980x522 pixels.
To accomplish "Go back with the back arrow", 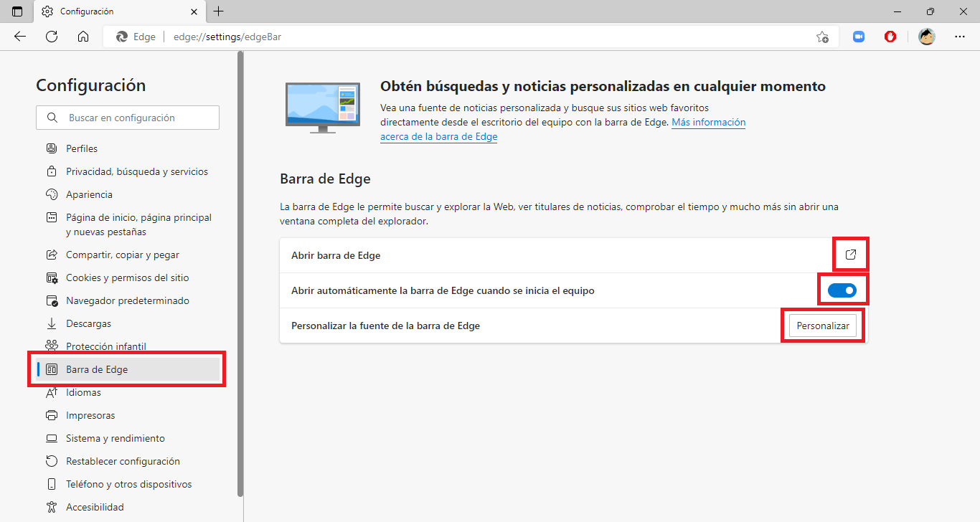I will (x=20, y=37).
